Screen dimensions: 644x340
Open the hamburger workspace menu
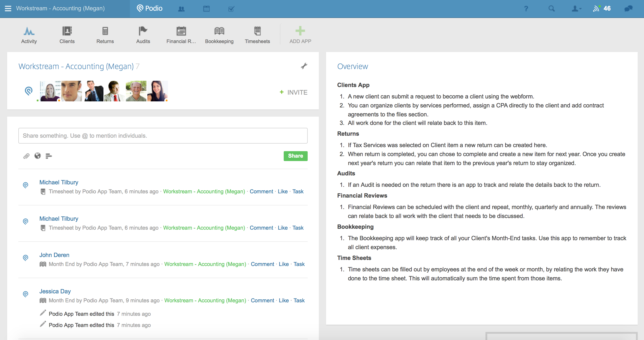click(x=8, y=9)
